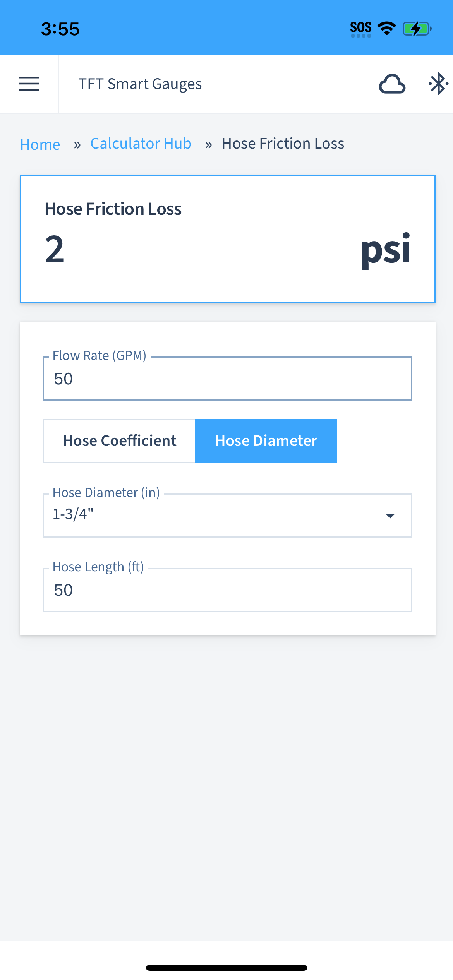Tap the 3:55 clock in the status bar

tap(60, 29)
